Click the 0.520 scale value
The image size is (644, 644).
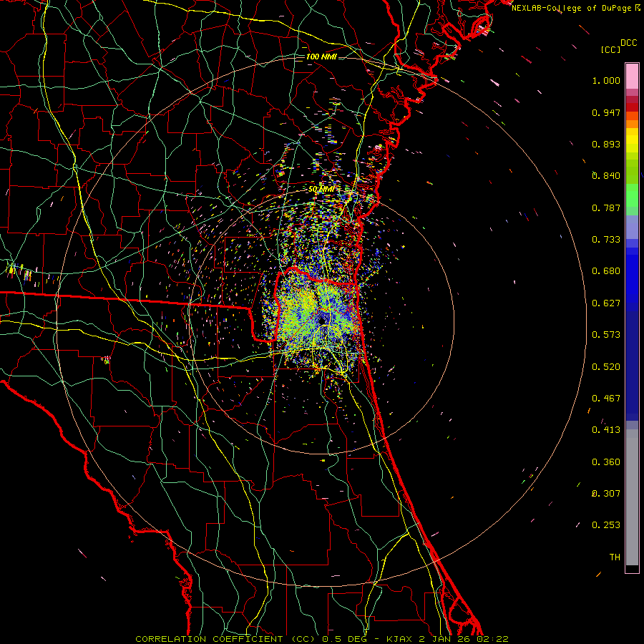coord(606,367)
